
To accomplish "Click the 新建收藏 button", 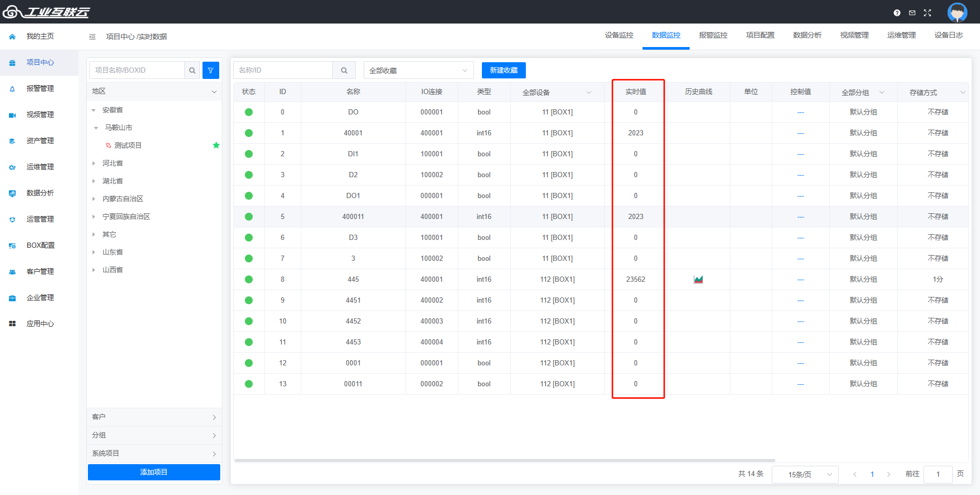I will pyautogui.click(x=504, y=70).
